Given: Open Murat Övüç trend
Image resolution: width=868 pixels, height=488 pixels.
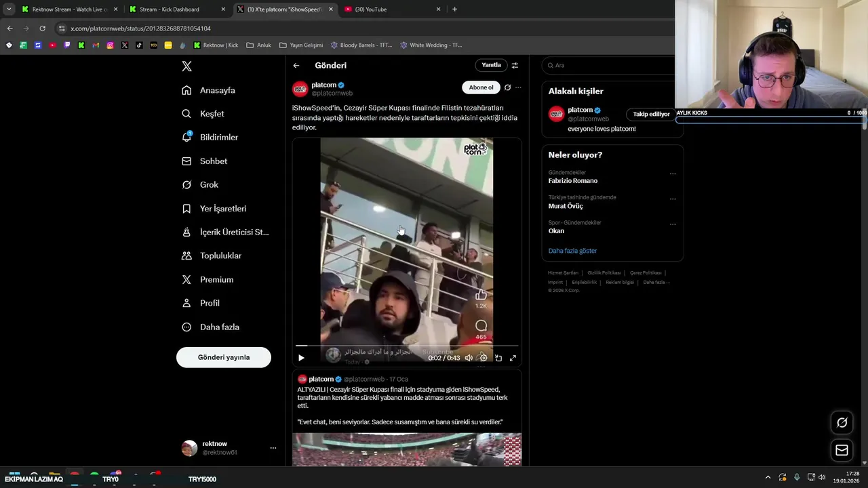Looking at the screenshot, I should (566, 206).
